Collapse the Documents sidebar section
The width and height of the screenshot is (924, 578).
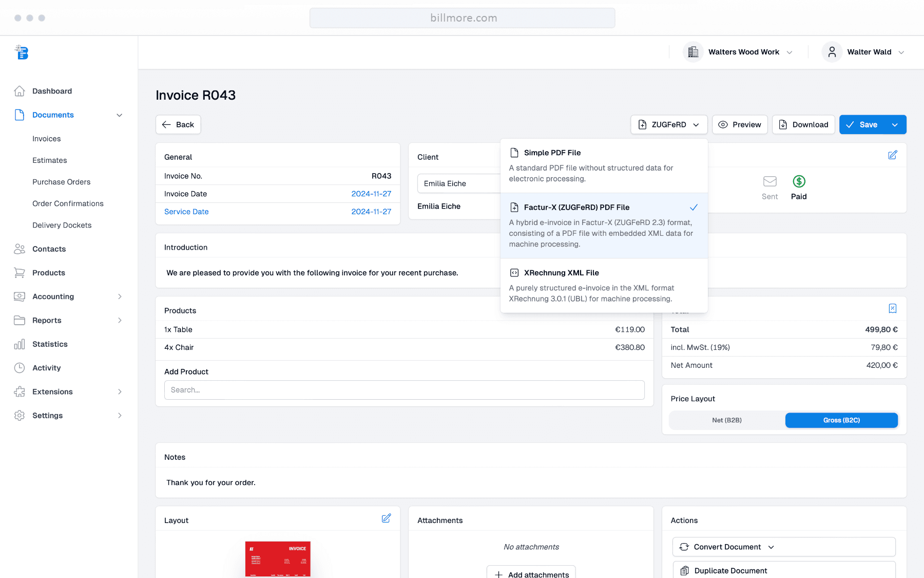[120, 115]
